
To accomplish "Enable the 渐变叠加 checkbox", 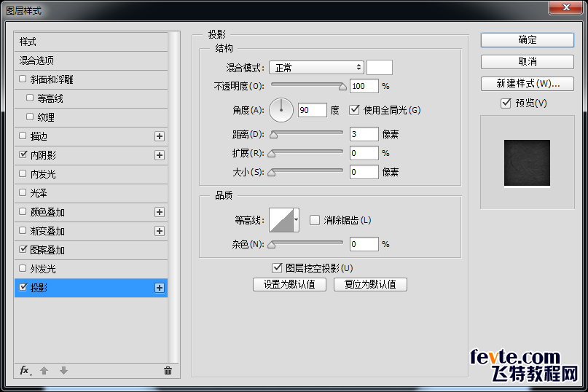I will (x=23, y=230).
